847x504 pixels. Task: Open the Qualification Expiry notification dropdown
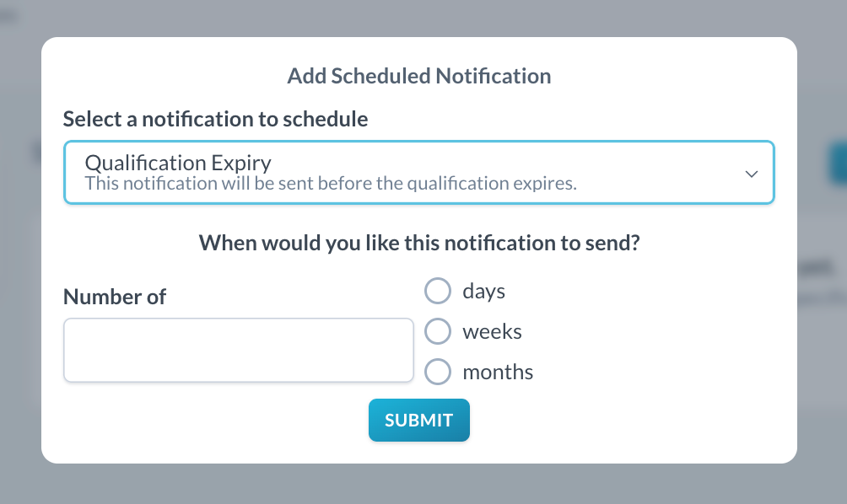coord(418,172)
